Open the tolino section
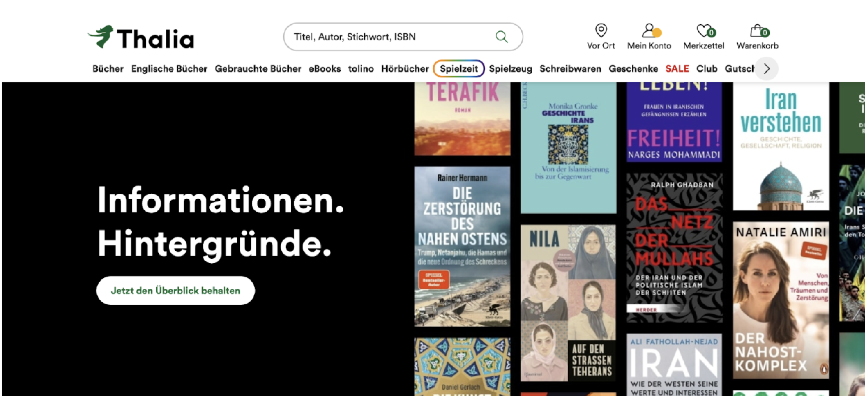Viewport: 868px width, 396px height. (x=361, y=68)
